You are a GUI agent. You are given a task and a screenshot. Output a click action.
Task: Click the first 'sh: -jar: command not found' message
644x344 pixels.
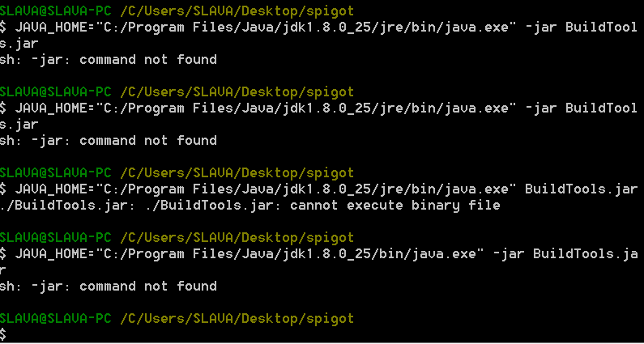109,60
